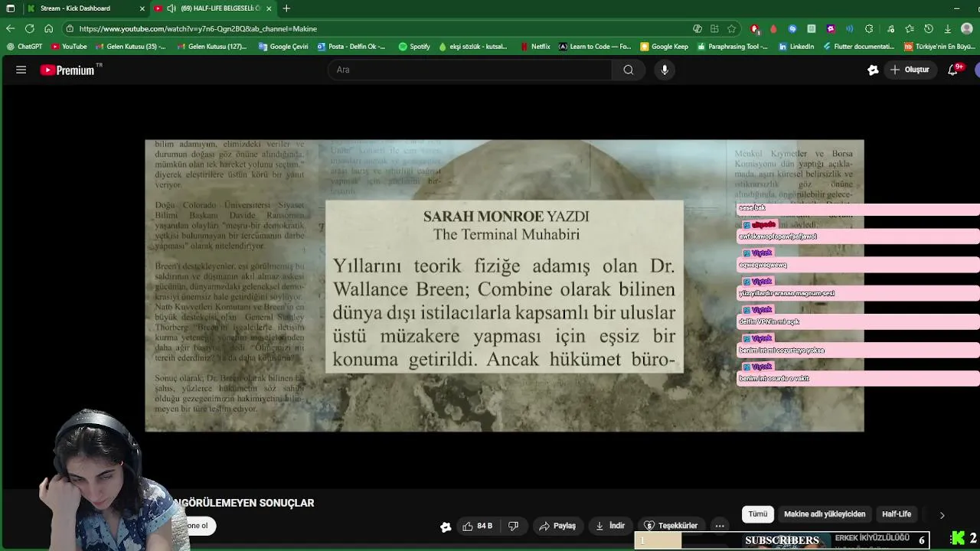The height and width of the screenshot is (551, 980).
Task: Like the video with thumbs up
Action: click(478, 526)
